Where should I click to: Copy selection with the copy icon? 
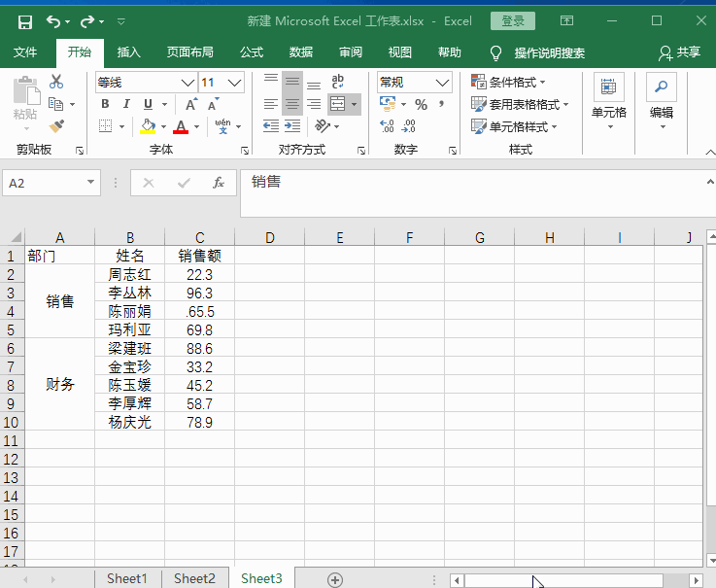coord(55,104)
